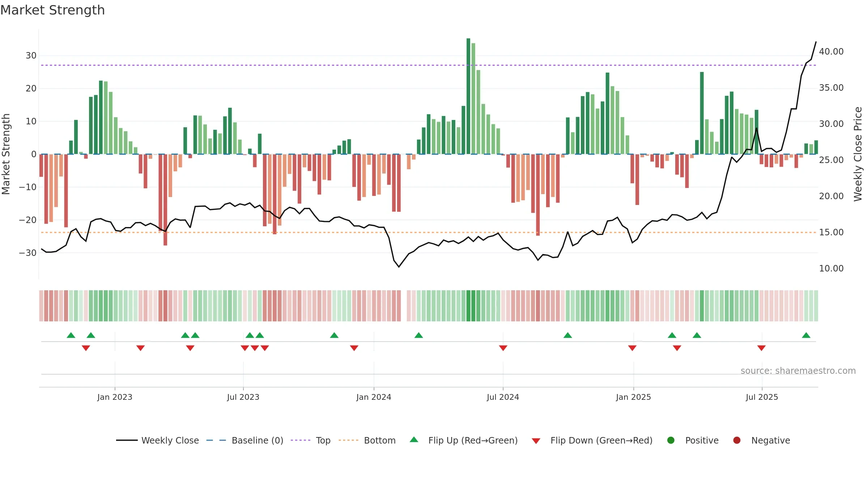This screenshot has height=488, width=868.
Task: Select the first flip-up marker at far left
Action: click(71, 335)
